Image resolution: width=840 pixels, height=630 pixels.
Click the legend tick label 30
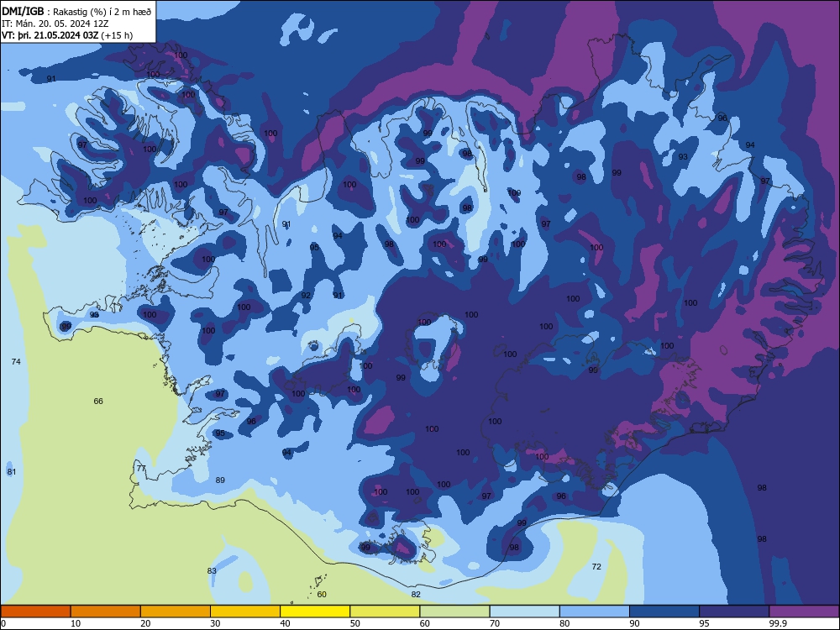pos(215,623)
